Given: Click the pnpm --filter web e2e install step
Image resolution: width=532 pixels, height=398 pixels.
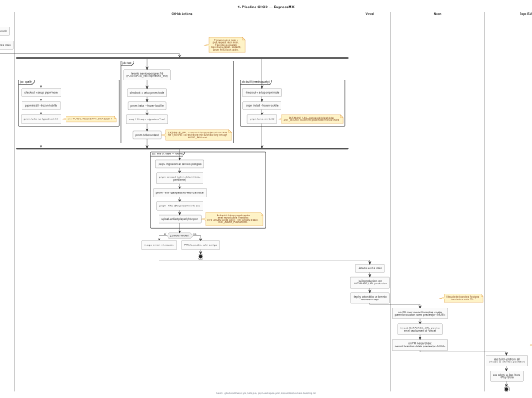Looking at the screenshot, I should coord(180,192).
